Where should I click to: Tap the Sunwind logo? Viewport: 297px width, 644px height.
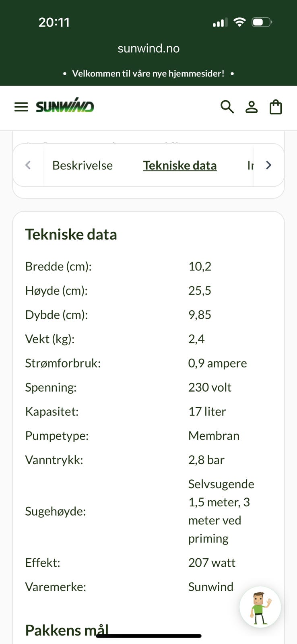[x=65, y=106]
